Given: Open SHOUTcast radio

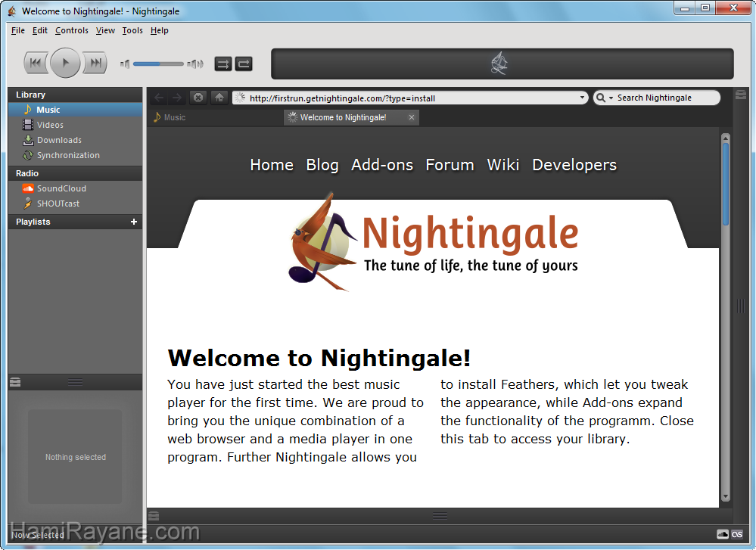Looking at the screenshot, I should click(75, 204).
